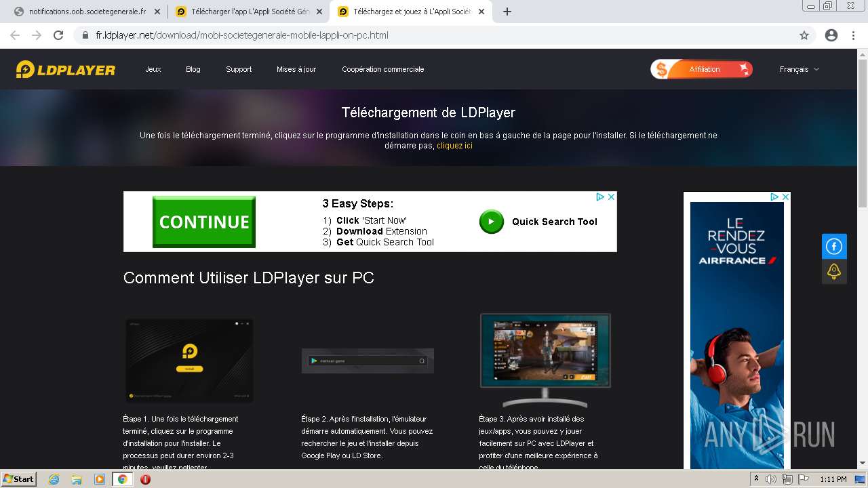
Task: Open Coopération commerciale page
Action: [x=383, y=69]
